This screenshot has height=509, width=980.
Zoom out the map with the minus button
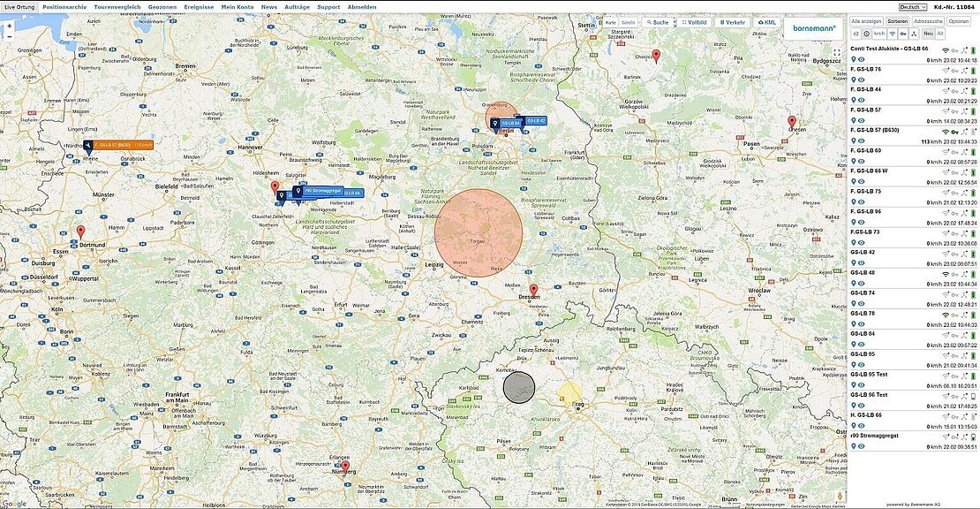10,36
